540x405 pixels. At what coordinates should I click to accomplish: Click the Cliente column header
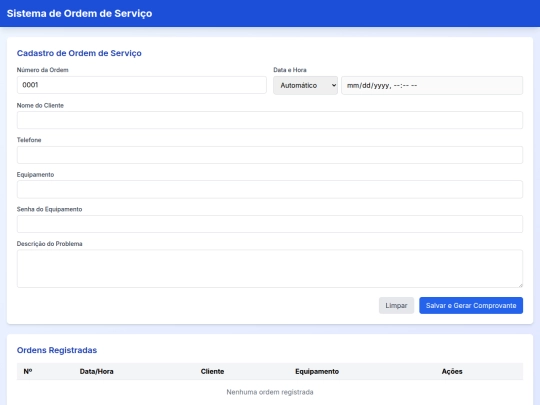pyautogui.click(x=212, y=371)
